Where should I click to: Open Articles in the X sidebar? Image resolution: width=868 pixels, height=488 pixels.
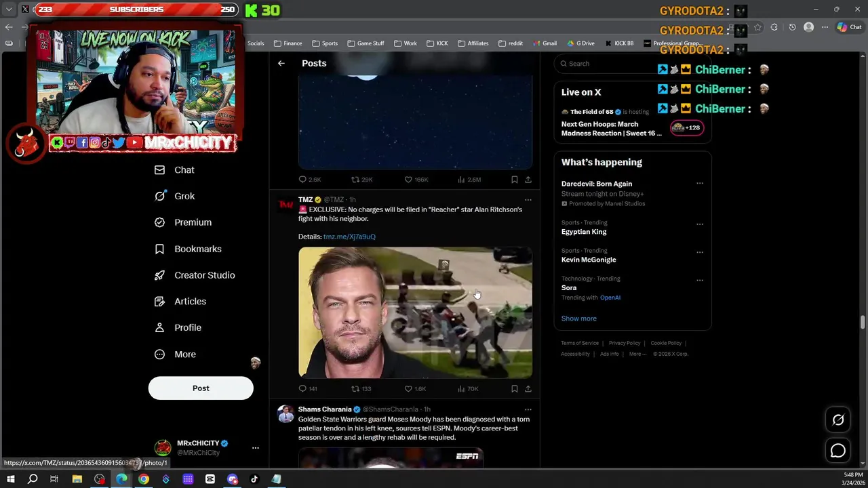click(x=180, y=302)
